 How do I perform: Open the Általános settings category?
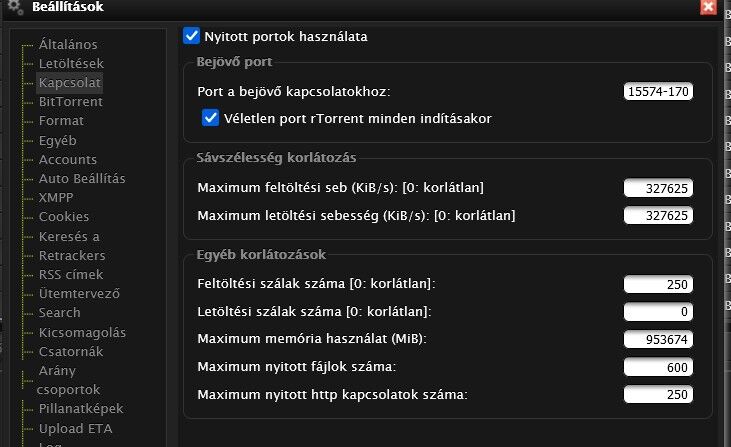(68, 44)
